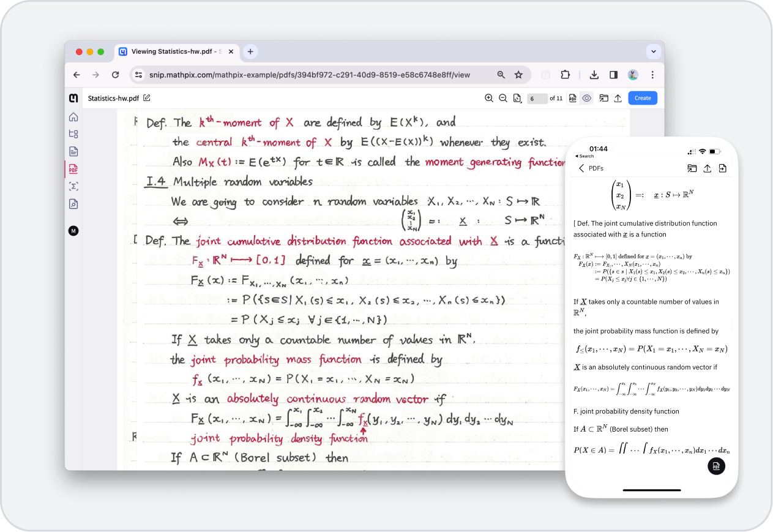Viewport: 773px width, 532px height.
Task: Click the rotate page icon in the PDF toolbar
Action: coord(517,98)
